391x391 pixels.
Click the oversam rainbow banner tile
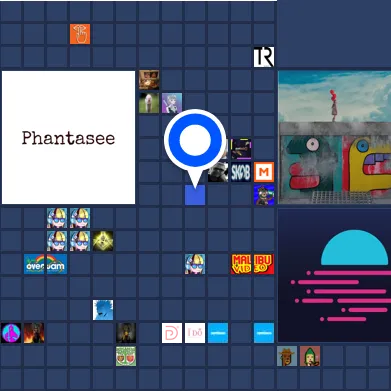tap(45, 264)
